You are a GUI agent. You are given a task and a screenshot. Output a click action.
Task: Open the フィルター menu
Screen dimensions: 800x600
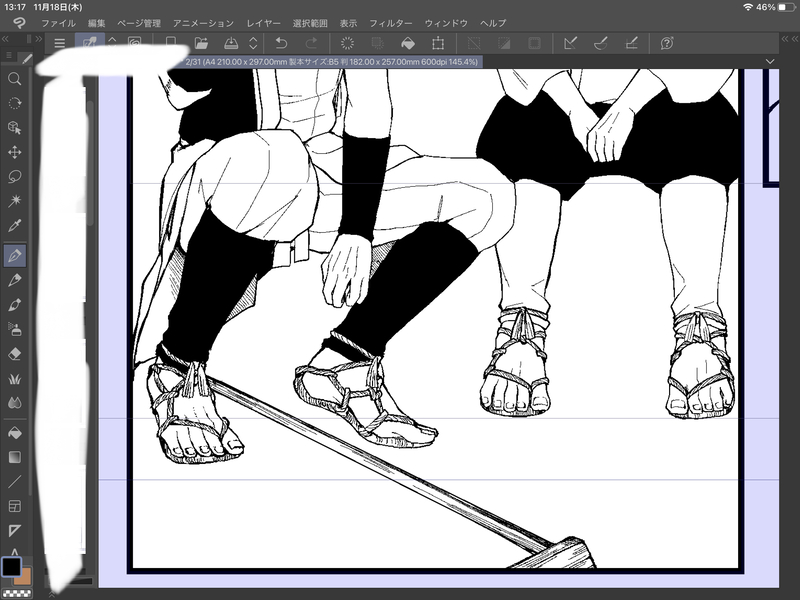391,23
